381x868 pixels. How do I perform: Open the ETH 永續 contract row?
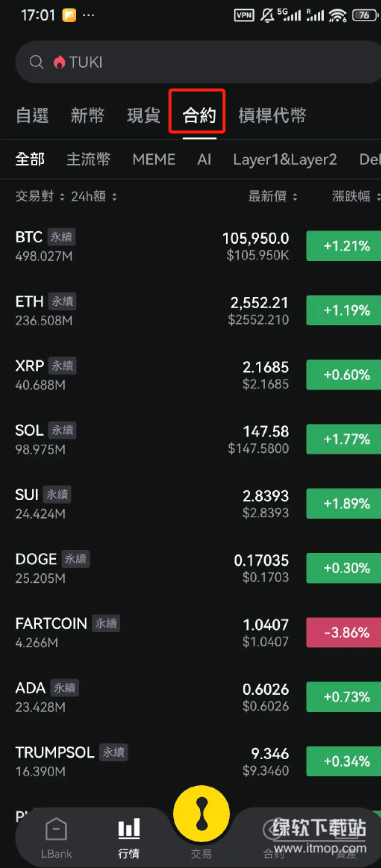(190, 311)
